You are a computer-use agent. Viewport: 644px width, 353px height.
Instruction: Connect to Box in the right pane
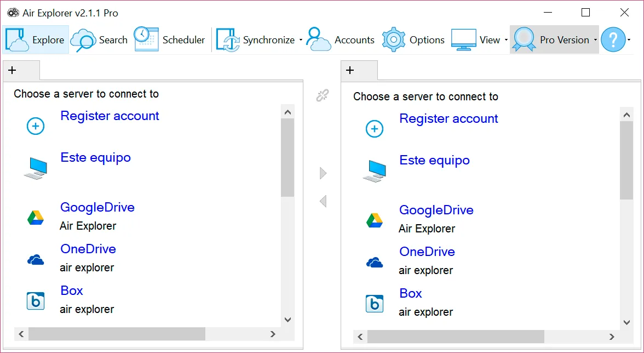[411, 293]
